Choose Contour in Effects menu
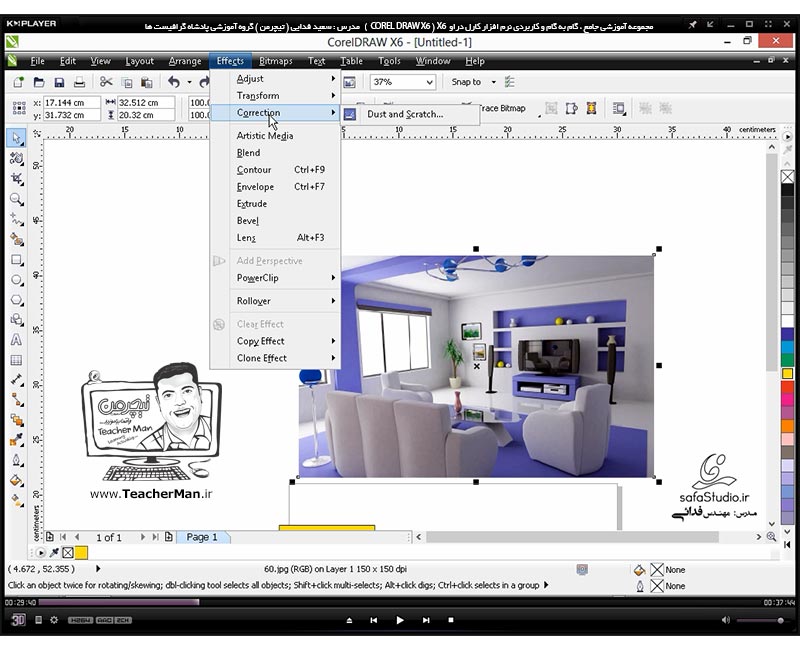800x650 pixels. tap(276, 169)
